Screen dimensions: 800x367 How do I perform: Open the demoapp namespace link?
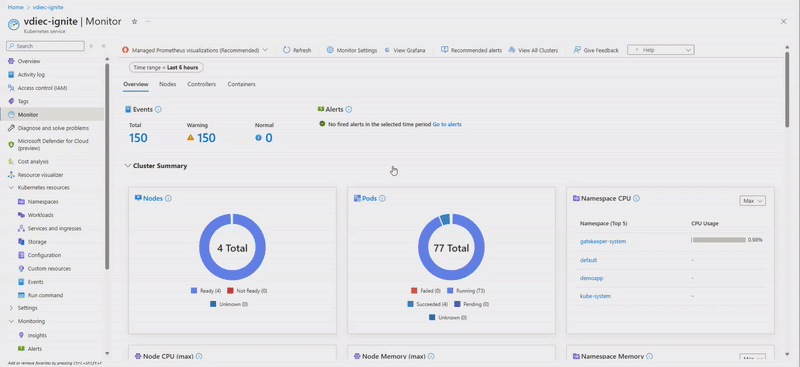point(591,278)
